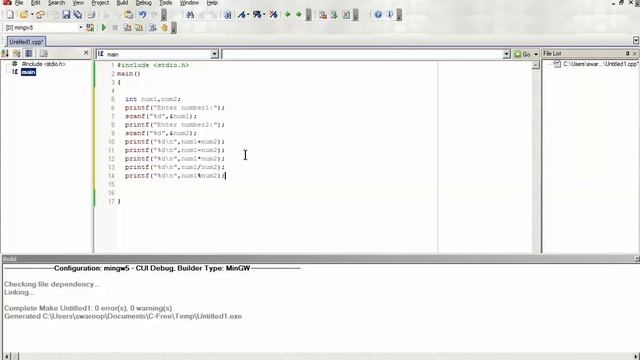Click the Print icon
The height and width of the screenshot is (360, 640).
tap(91, 15)
